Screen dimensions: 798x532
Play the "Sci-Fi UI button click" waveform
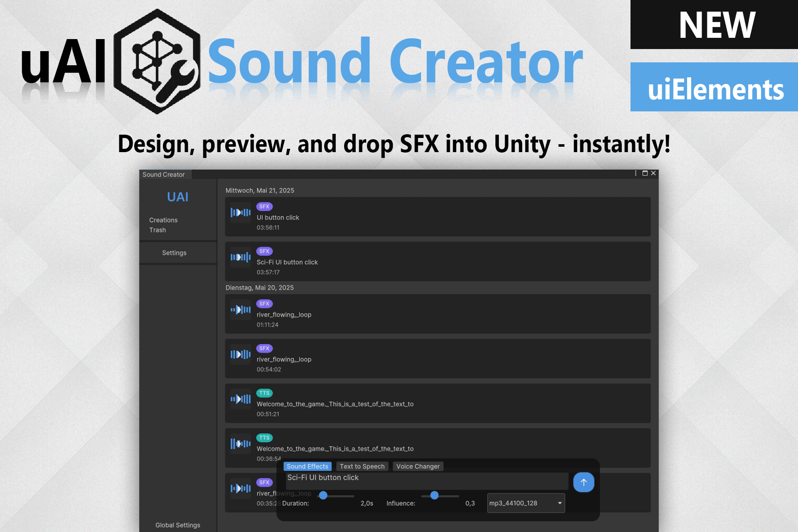tap(240, 257)
